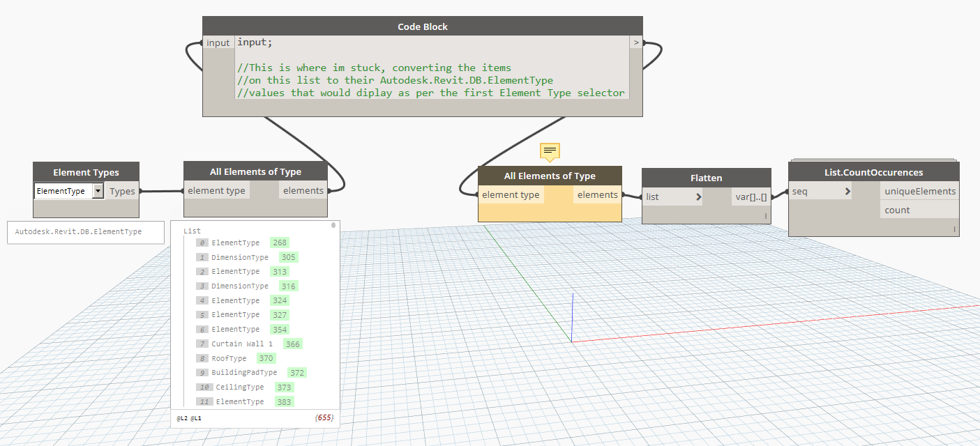Click the preview bubble pin at top right

coord(333,225)
